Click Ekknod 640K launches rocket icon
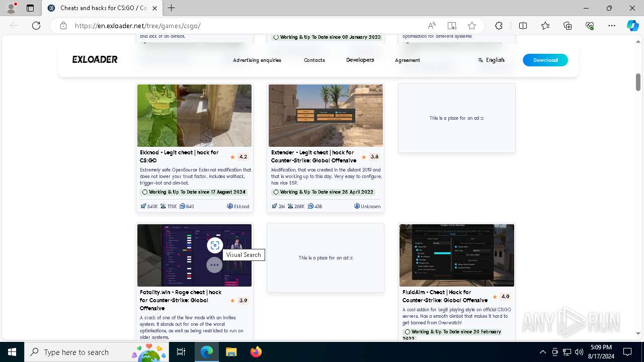The width and height of the screenshot is (644, 362). (143, 206)
